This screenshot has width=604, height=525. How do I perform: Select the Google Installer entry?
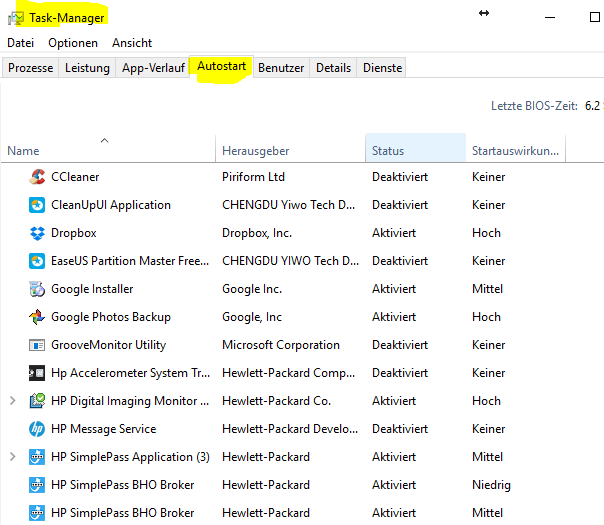[92, 289]
